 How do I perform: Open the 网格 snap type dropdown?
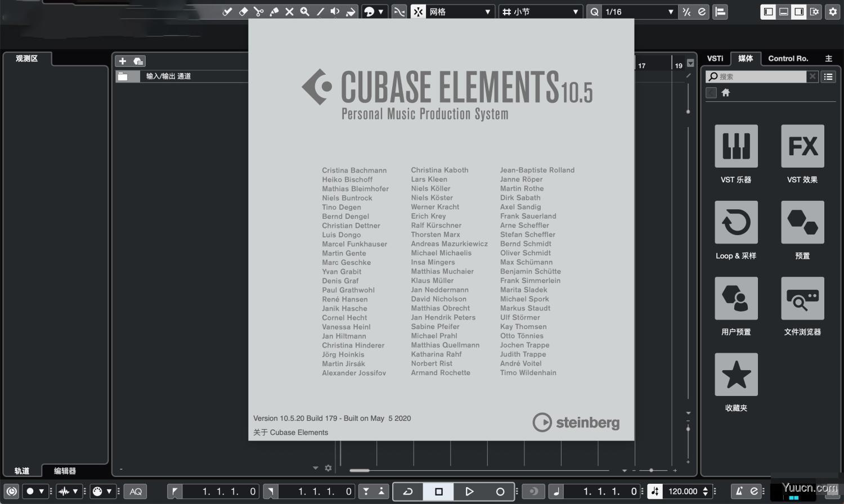coord(460,12)
